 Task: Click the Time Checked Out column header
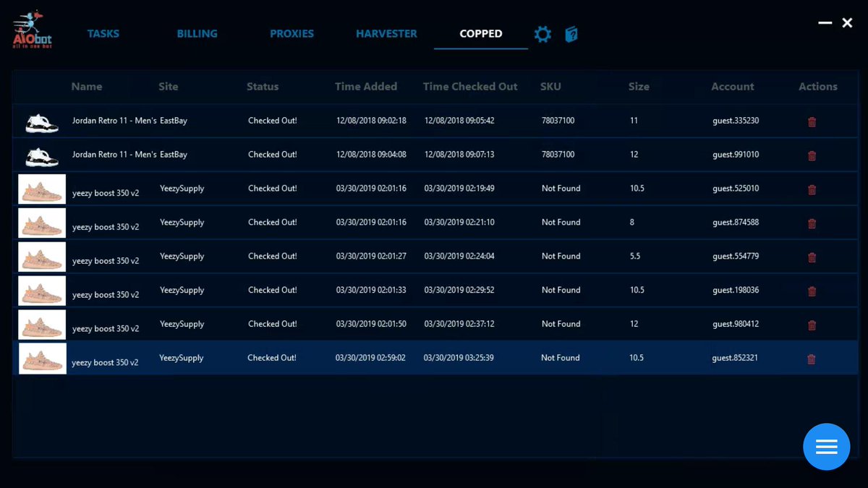470,86
